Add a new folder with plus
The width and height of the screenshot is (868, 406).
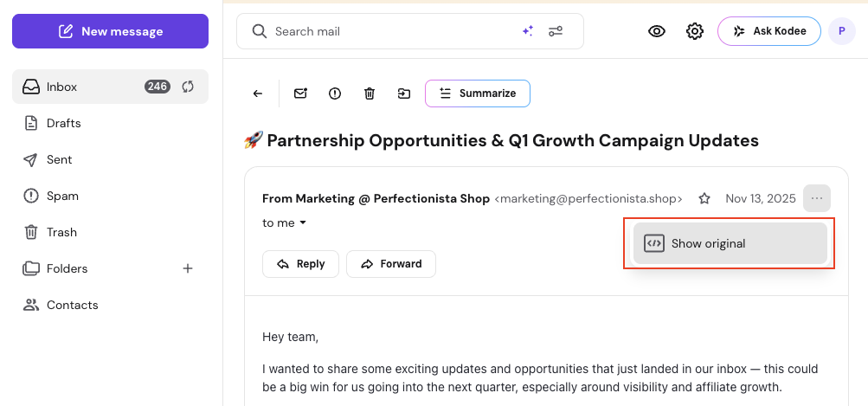click(188, 268)
